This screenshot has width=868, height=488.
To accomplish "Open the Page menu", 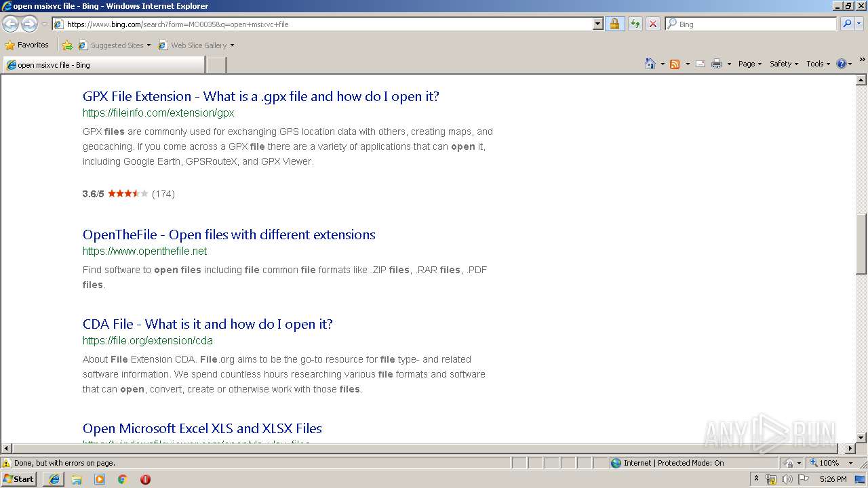I will (x=749, y=64).
